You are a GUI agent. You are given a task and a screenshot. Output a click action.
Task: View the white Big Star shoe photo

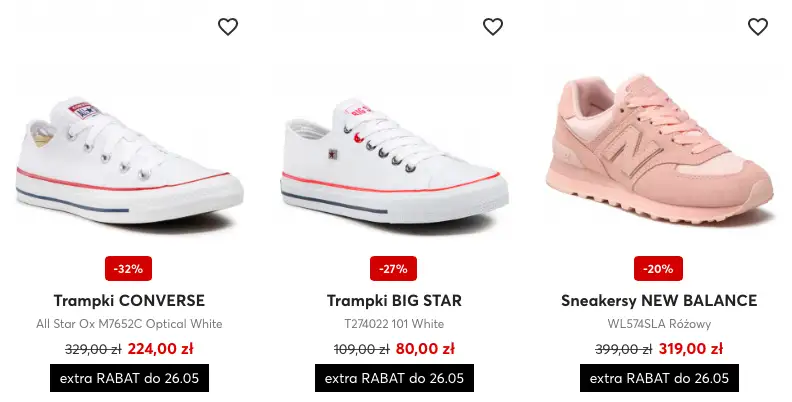393,160
